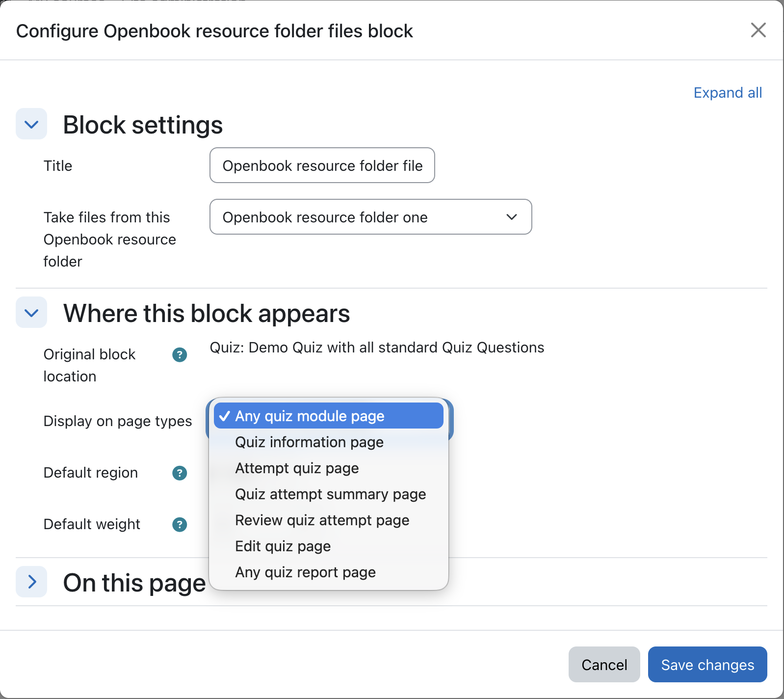
Task: Select Any quiz report page option
Action: 329,572
